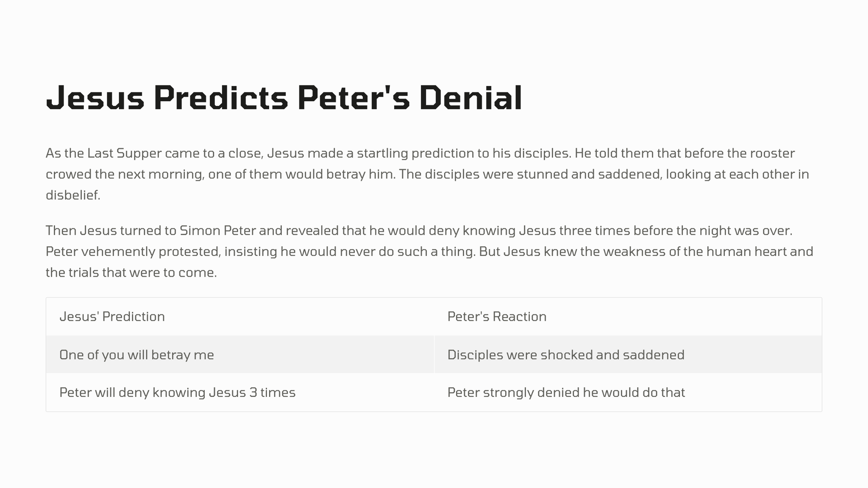Click the "One of you will betray me" cell
This screenshot has height=488, width=868.
(136, 355)
